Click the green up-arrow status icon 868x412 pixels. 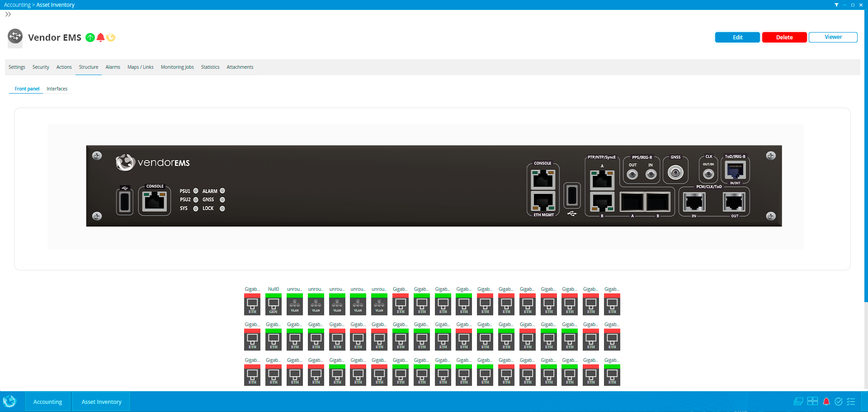pos(90,38)
